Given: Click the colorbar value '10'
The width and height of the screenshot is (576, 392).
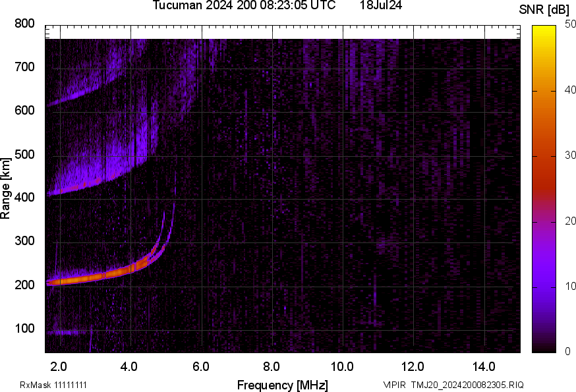Looking at the screenshot, I should click(570, 286).
